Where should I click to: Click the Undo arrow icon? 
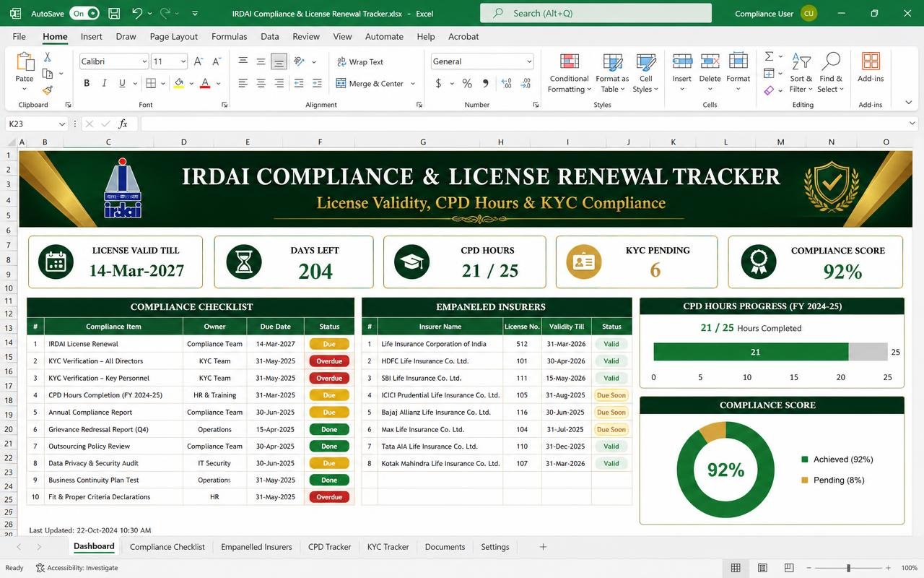point(137,13)
